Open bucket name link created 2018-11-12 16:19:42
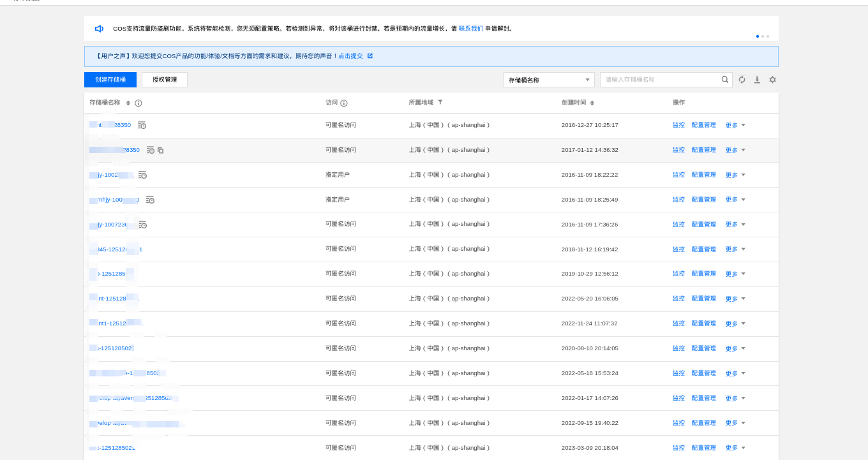 tap(116, 249)
